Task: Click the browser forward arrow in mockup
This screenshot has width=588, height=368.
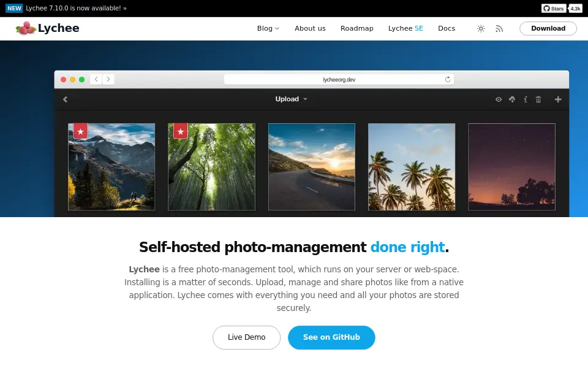Action: (108, 79)
